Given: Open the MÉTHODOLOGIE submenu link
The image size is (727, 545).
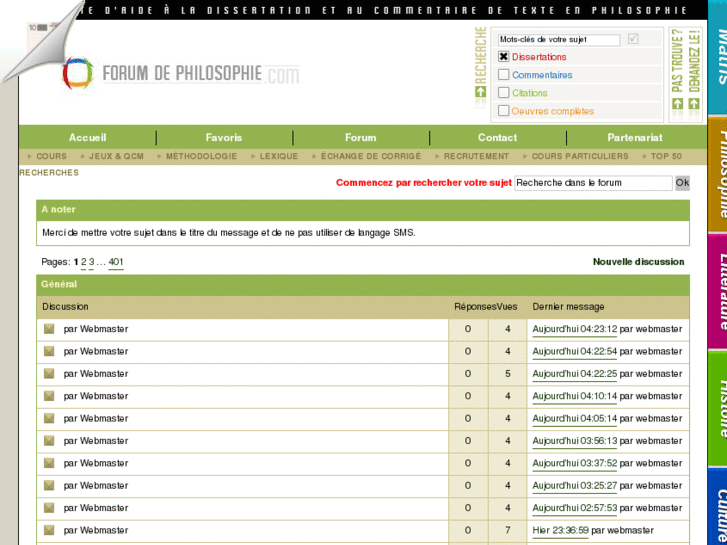Looking at the screenshot, I should pyautogui.click(x=201, y=156).
